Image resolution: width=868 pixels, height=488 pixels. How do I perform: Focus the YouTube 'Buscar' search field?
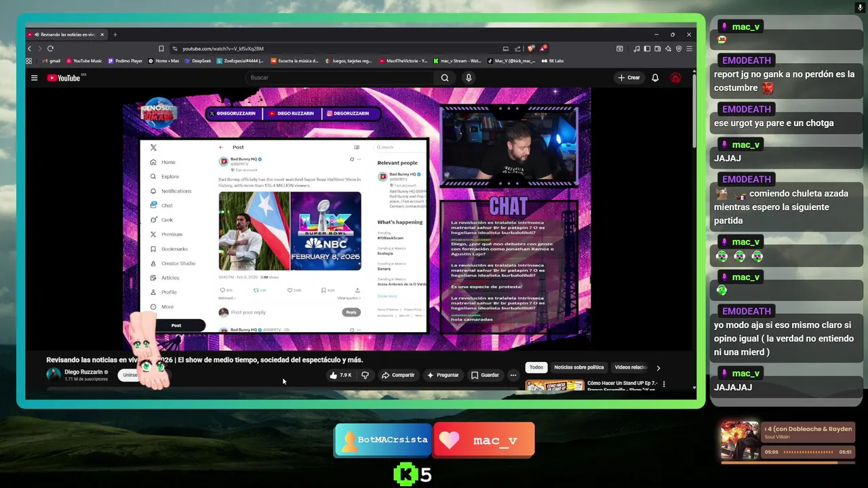point(339,78)
